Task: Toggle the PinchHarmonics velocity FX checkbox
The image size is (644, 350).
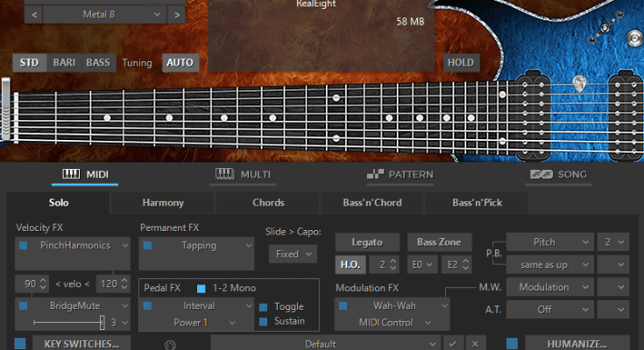Action: click(24, 246)
